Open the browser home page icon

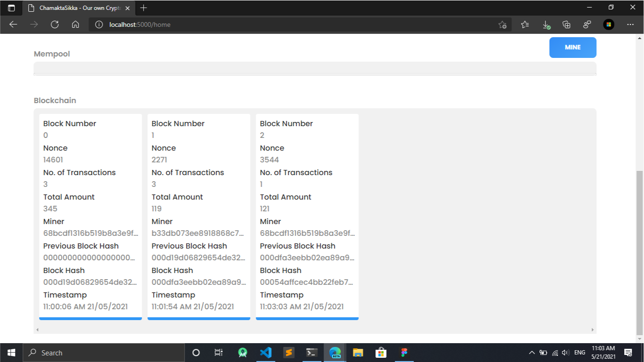pos(75,24)
